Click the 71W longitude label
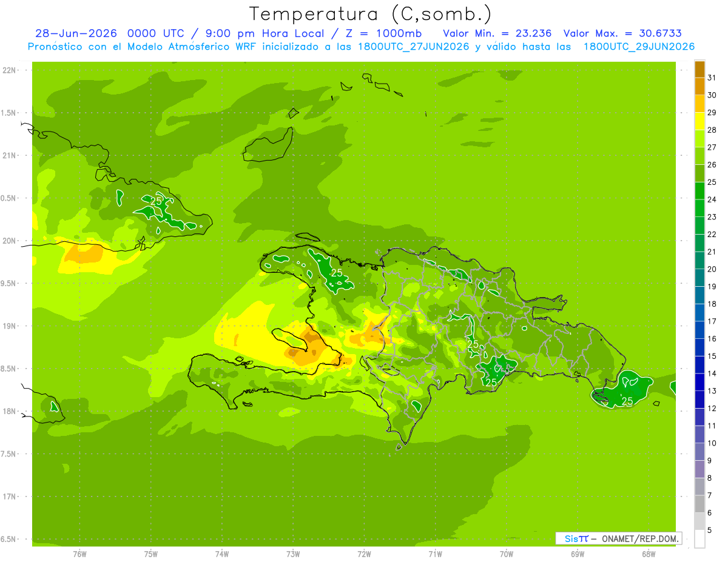Viewport: 728px width, 562px height. coord(435,554)
